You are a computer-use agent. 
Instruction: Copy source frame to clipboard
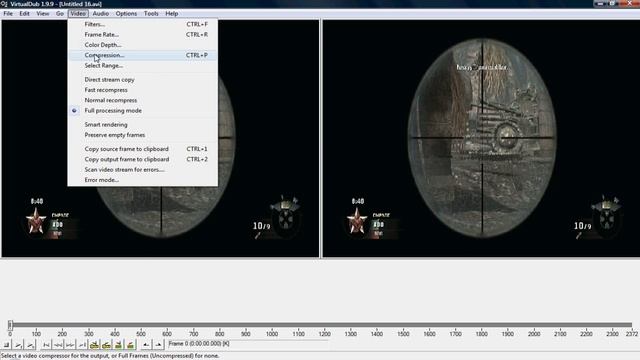[x=142, y=149]
